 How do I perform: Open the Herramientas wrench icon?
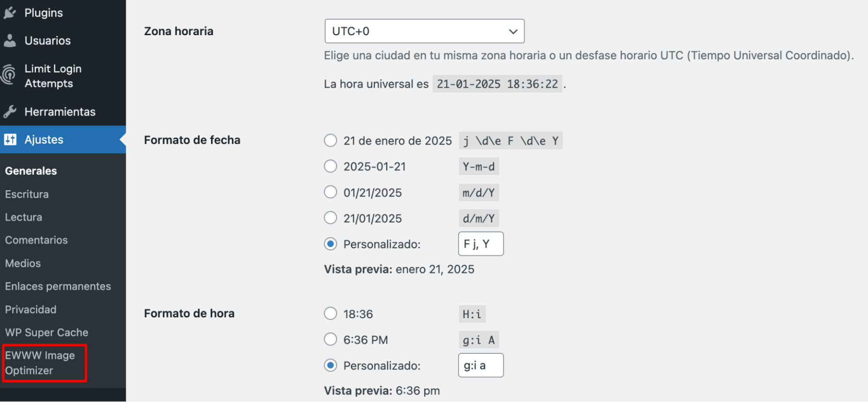[10, 111]
